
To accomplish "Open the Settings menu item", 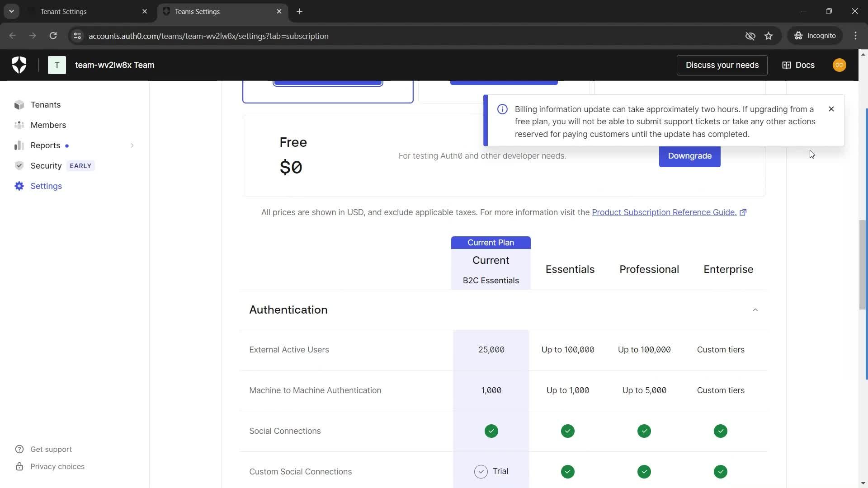I will tap(46, 186).
